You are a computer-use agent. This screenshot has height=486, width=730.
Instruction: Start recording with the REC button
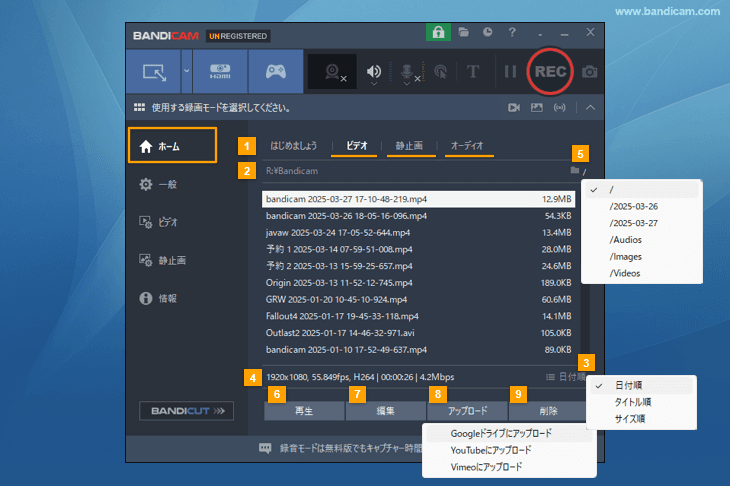550,71
